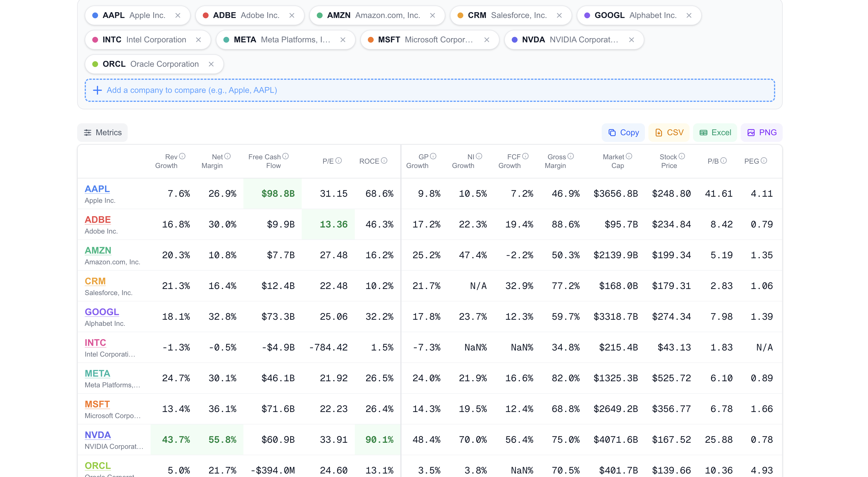Remove the AAPL company chip
Image resolution: width=868 pixels, height=477 pixels.
click(x=178, y=15)
